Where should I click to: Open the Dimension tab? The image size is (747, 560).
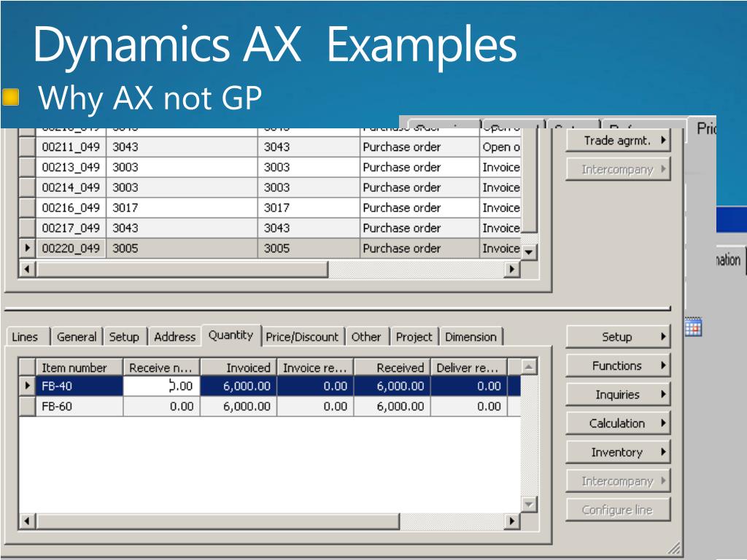471,337
